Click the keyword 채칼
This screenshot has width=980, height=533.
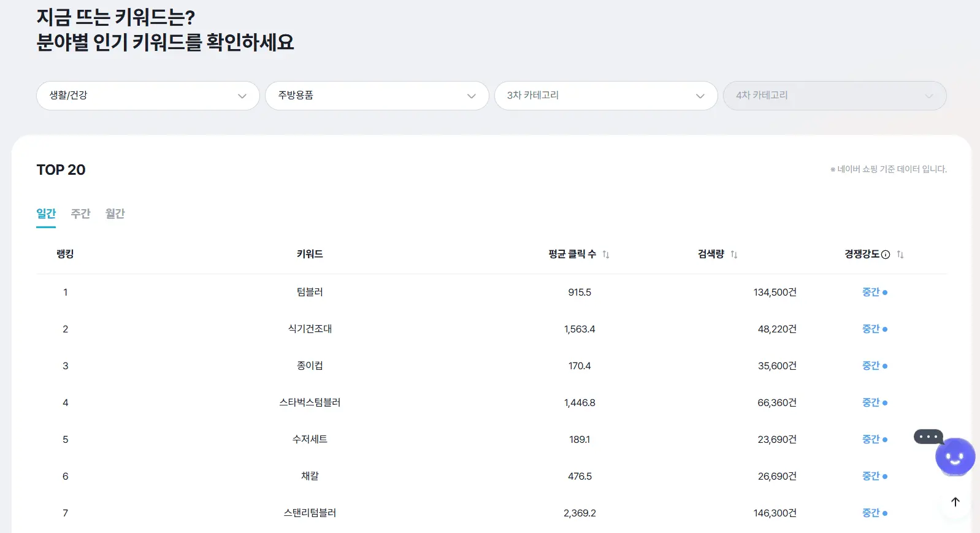coord(310,476)
